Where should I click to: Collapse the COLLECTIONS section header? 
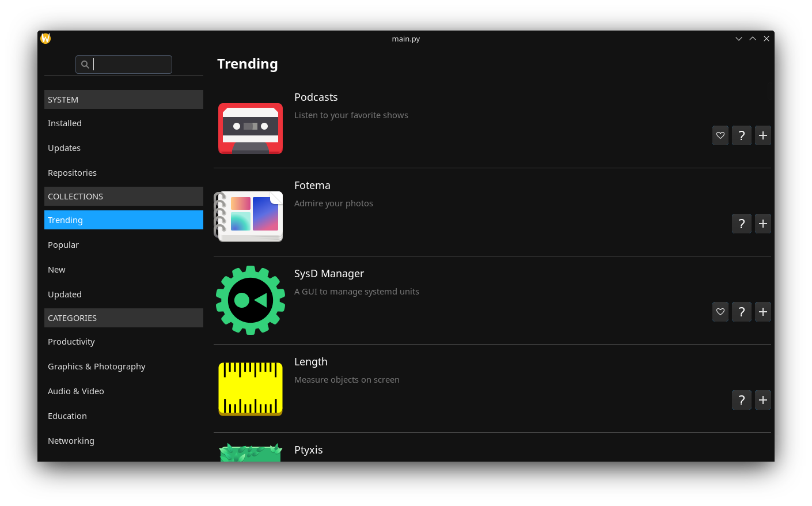pyautogui.click(x=123, y=196)
